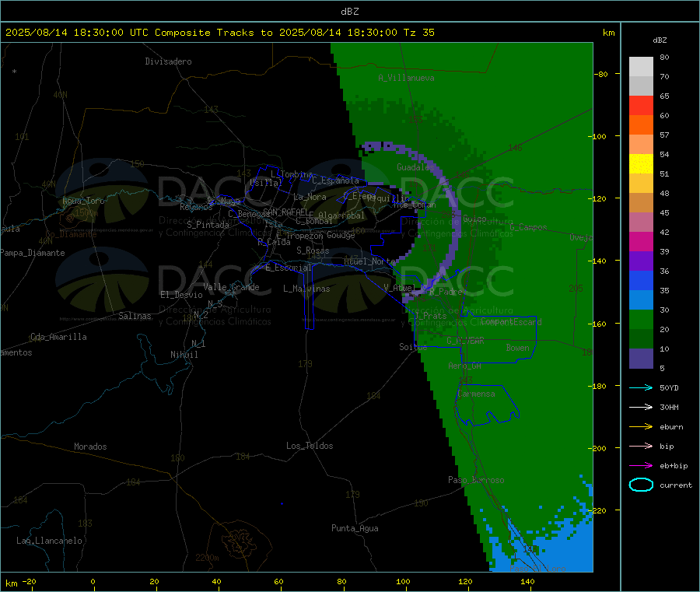Click the 'dBZ' title at window top
This screenshot has width=700, height=592.
[349, 12]
